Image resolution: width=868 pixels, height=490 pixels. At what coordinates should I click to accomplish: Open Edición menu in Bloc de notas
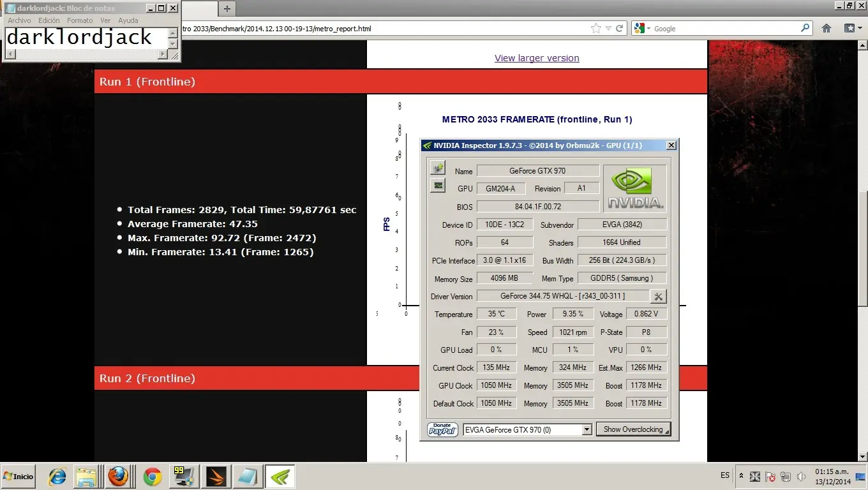tap(49, 20)
